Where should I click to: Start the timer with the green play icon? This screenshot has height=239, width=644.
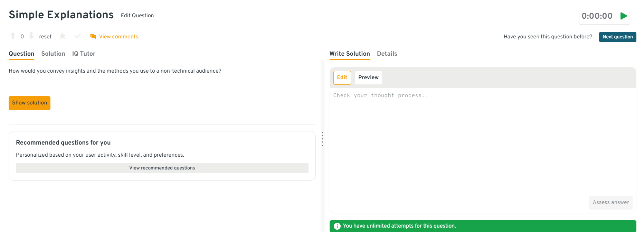624,16
